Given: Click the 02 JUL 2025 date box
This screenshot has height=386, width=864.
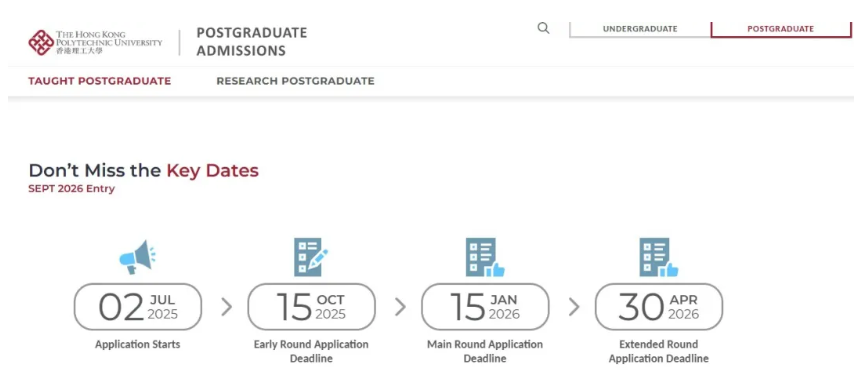Looking at the screenshot, I should (138, 307).
